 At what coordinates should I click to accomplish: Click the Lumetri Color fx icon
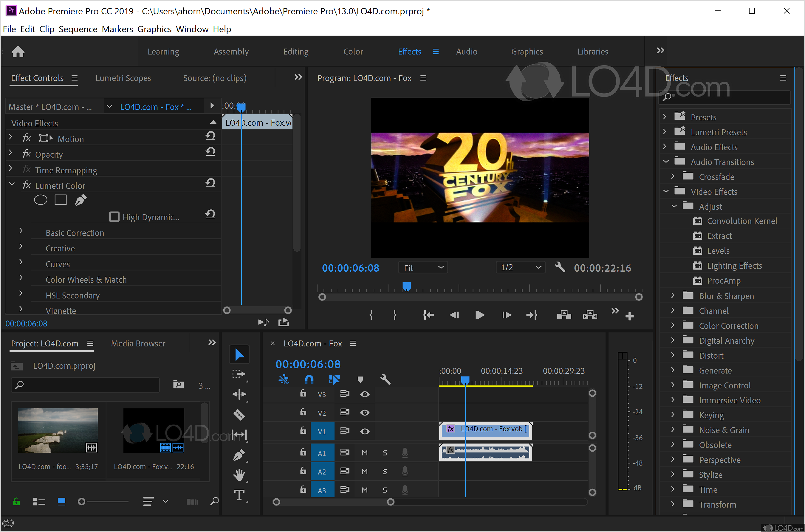24,185
